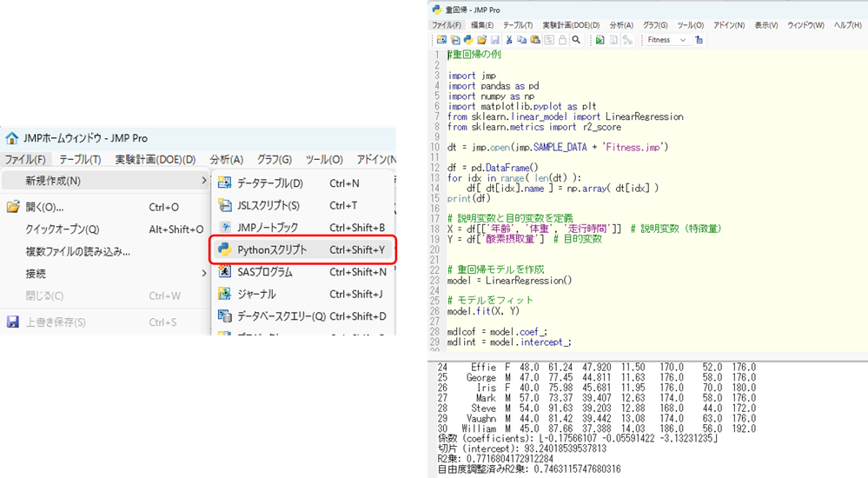This screenshot has height=478, width=868.
Task: Open ヘルプ(H) menu in script window
Action: (848, 25)
